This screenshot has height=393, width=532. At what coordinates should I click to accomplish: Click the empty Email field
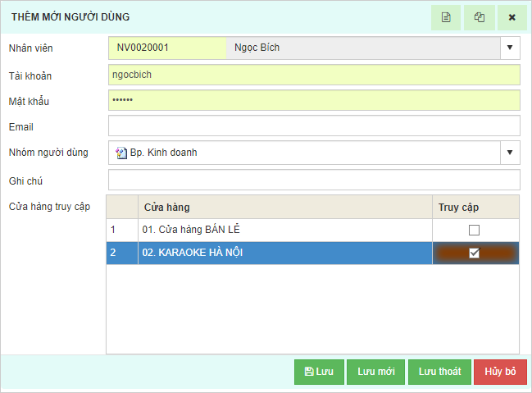click(314, 126)
